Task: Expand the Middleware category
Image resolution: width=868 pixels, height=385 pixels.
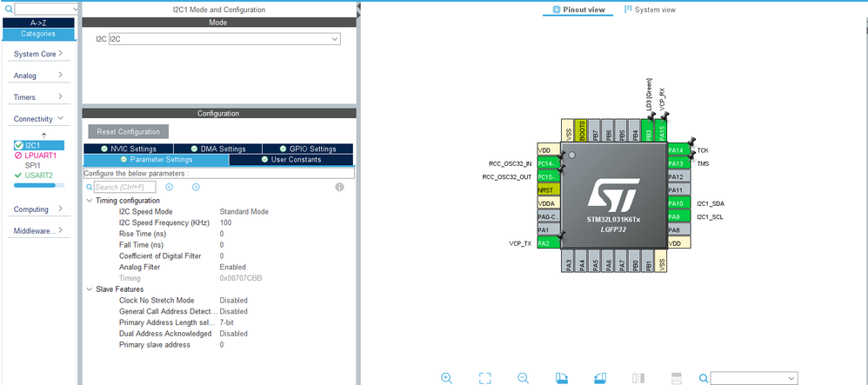Action: pyautogui.click(x=38, y=230)
